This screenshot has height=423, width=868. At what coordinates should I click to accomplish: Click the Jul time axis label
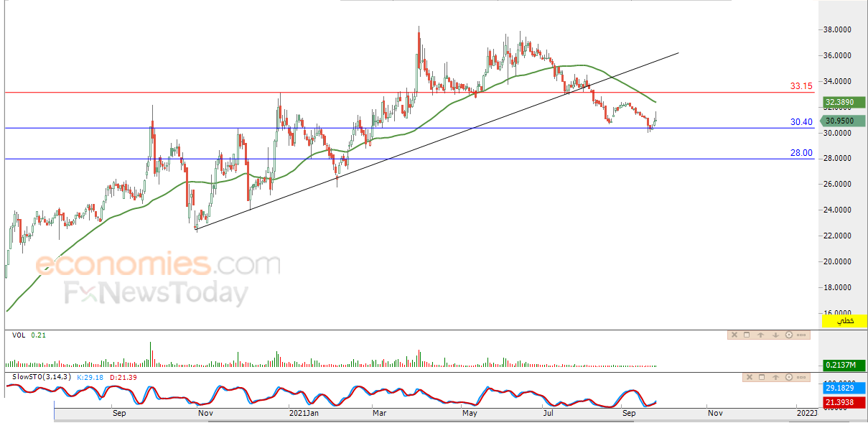pos(549,414)
